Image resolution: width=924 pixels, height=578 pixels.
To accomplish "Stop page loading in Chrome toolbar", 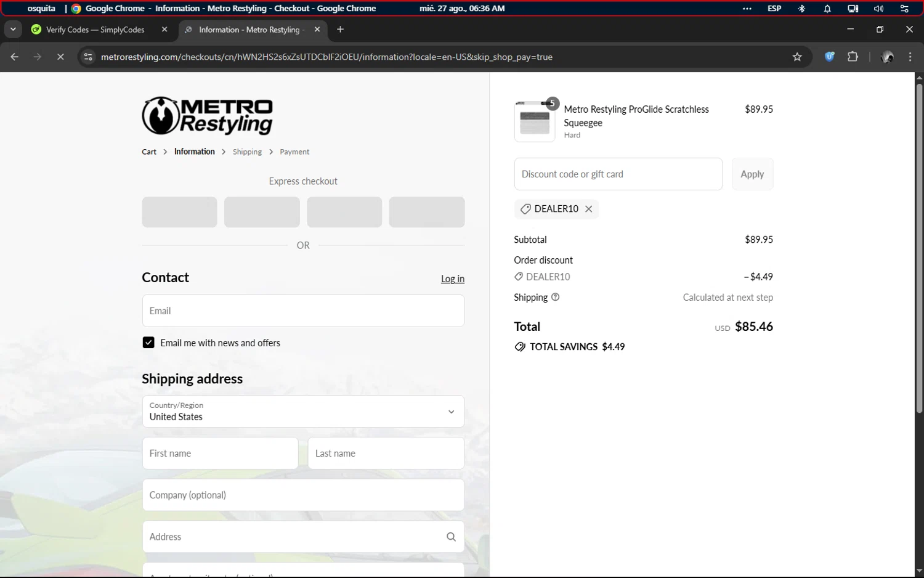I will coord(60,57).
